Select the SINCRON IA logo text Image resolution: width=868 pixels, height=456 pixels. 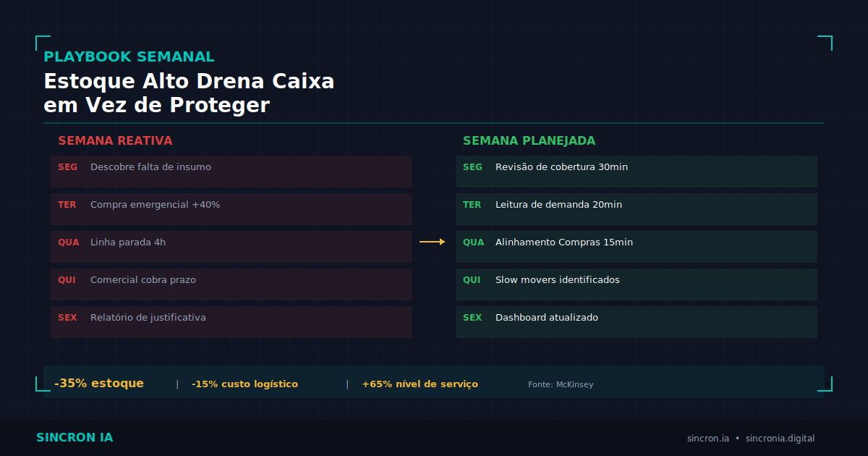(x=75, y=438)
